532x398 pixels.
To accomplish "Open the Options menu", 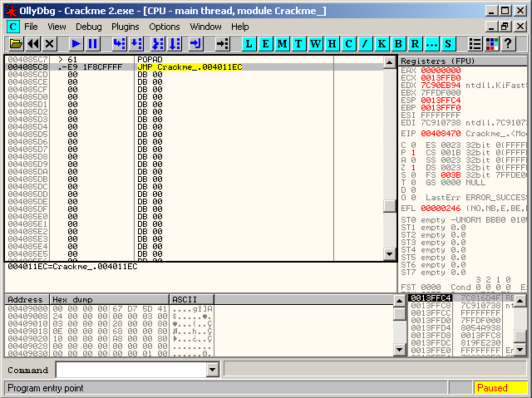I will 165,27.
